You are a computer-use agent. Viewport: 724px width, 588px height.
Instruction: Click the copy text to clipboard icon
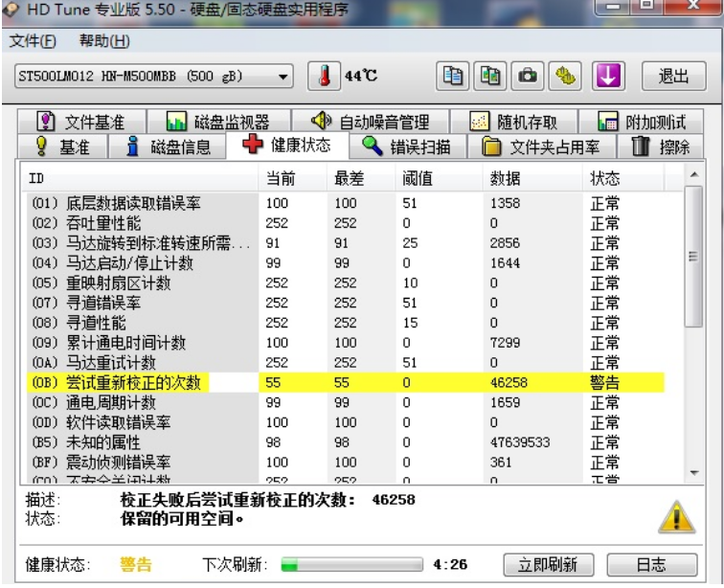[453, 76]
